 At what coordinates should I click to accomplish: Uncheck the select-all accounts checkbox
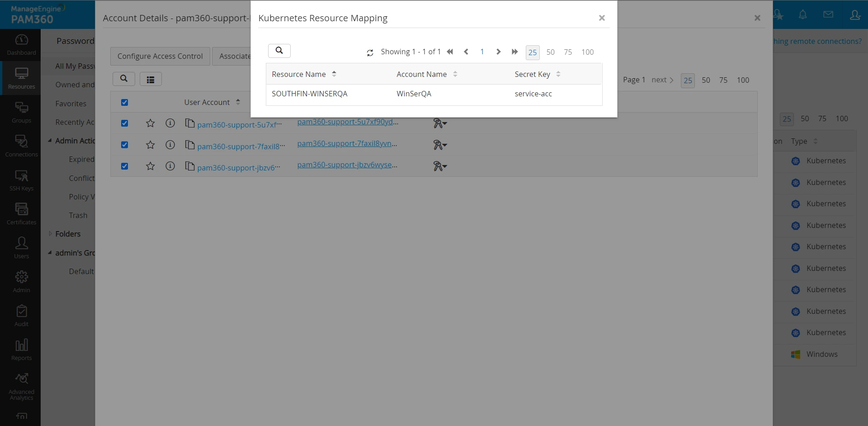(125, 102)
